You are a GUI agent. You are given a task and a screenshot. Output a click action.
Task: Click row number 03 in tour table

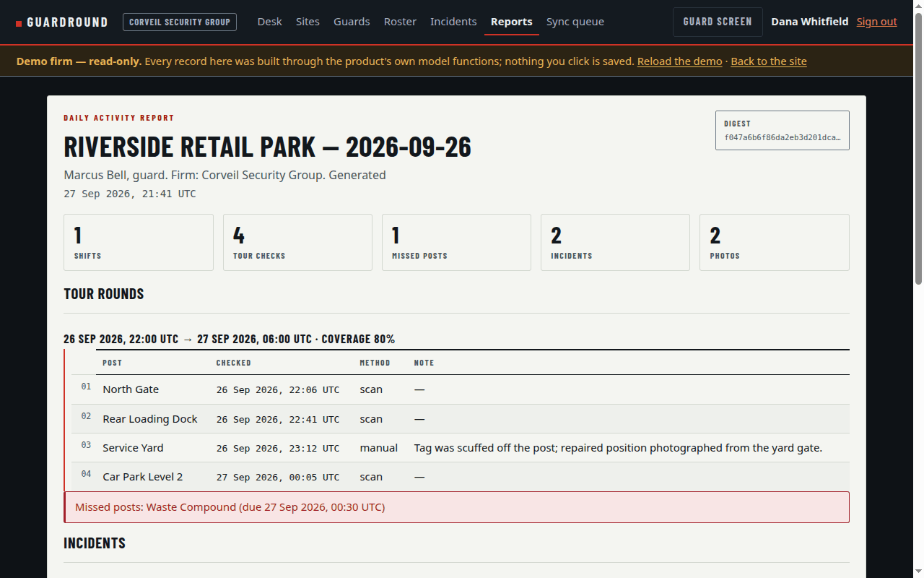[x=86, y=445]
